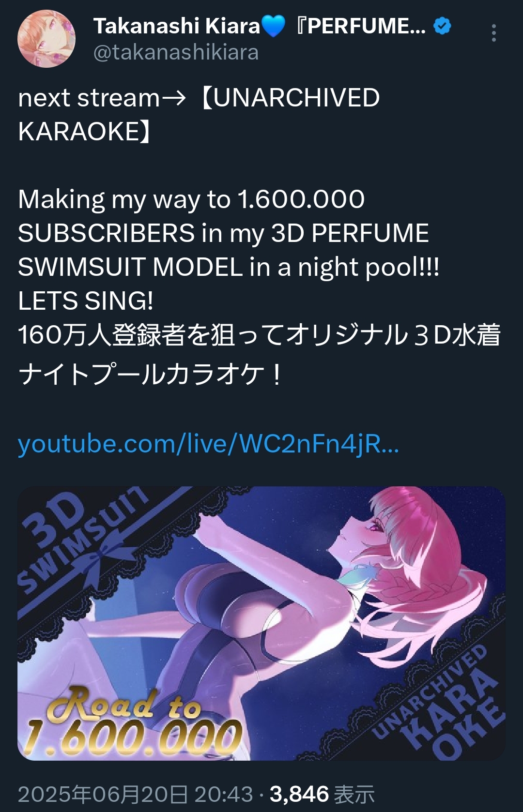Image resolution: width=523 pixels, height=812 pixels.
Task: Tap the 'SWIMSUIT MODEL in a night pool' line
Action: [x=229, y=267]
